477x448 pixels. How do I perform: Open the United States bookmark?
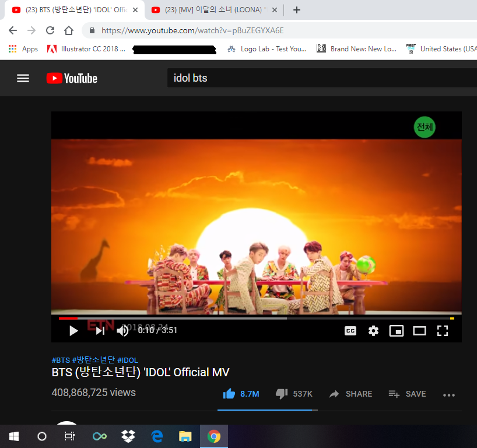pyautogui.click(x=441, y=49)
